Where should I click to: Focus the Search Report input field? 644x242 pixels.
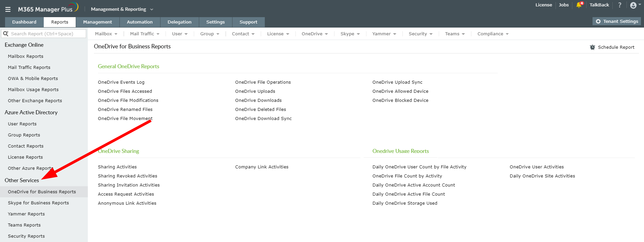(x=44, y=34)
